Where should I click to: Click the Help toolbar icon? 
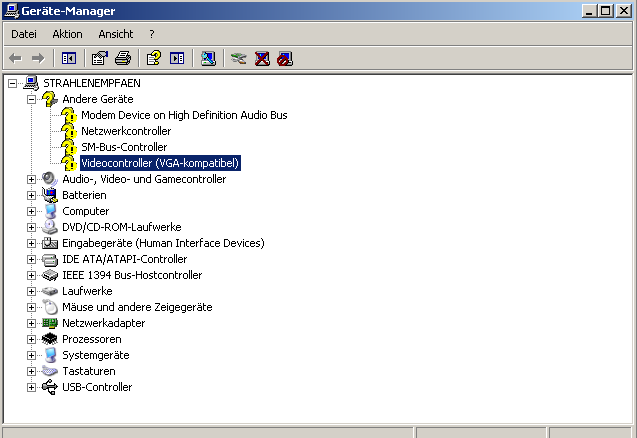tap(154, 59)
